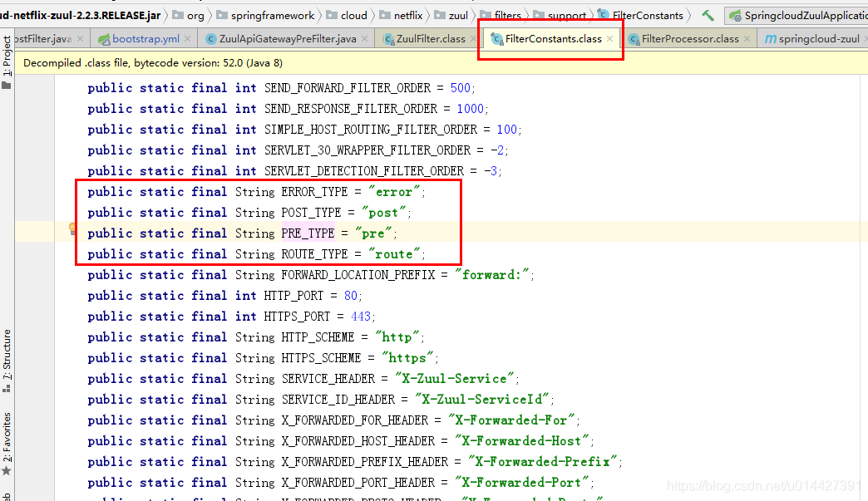Click the SEND_FORWARD_FILTER_ORDER constant
The width and height of the screenshot is (868, 501).
pos(347,88)
